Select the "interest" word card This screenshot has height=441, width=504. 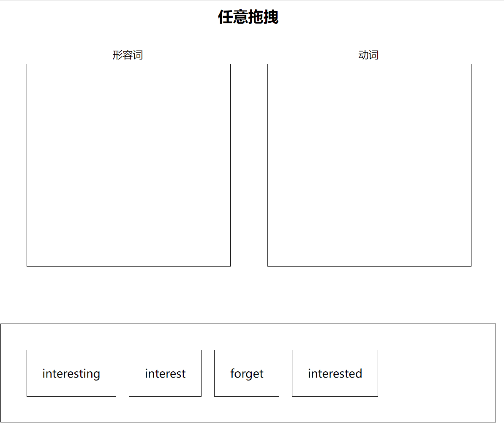pos(165,373)
